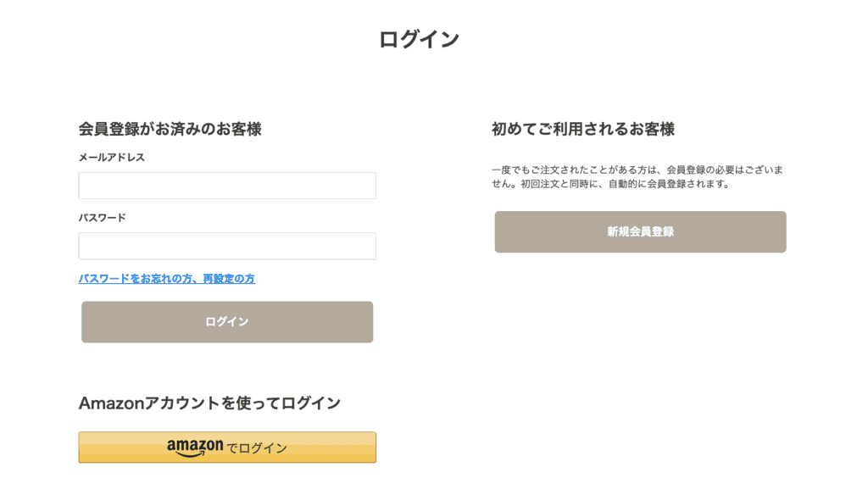The image size is (868, 495).
Task: Click the パスワード field label
Action: click(103, 218)
